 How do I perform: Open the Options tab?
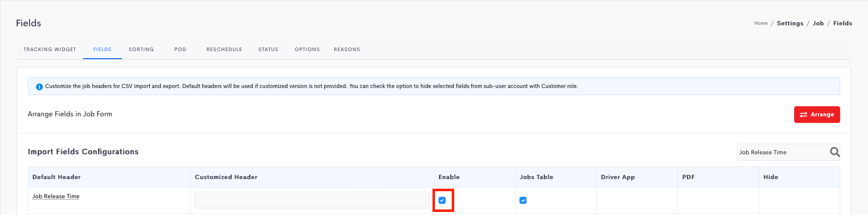(x=307, y=50)
